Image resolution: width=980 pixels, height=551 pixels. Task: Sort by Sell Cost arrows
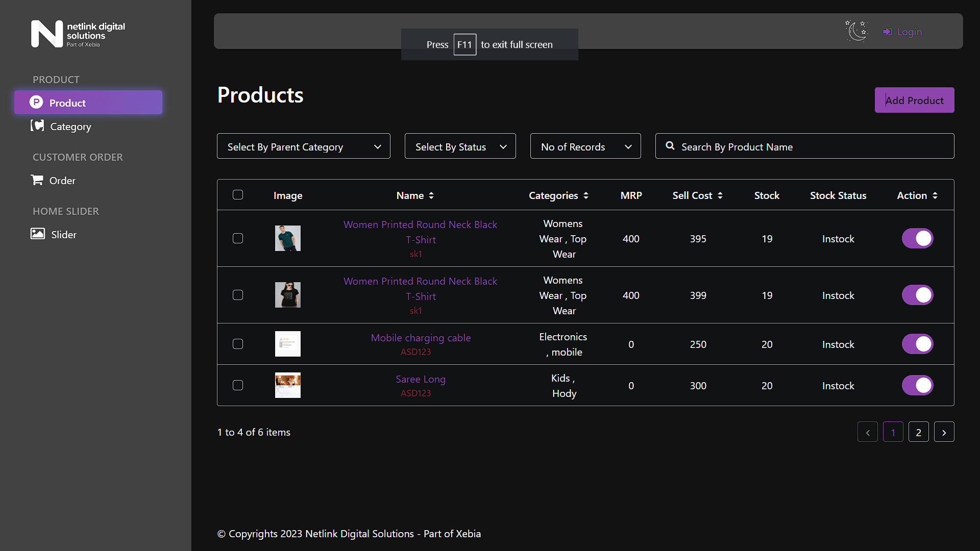pos(720,195)
